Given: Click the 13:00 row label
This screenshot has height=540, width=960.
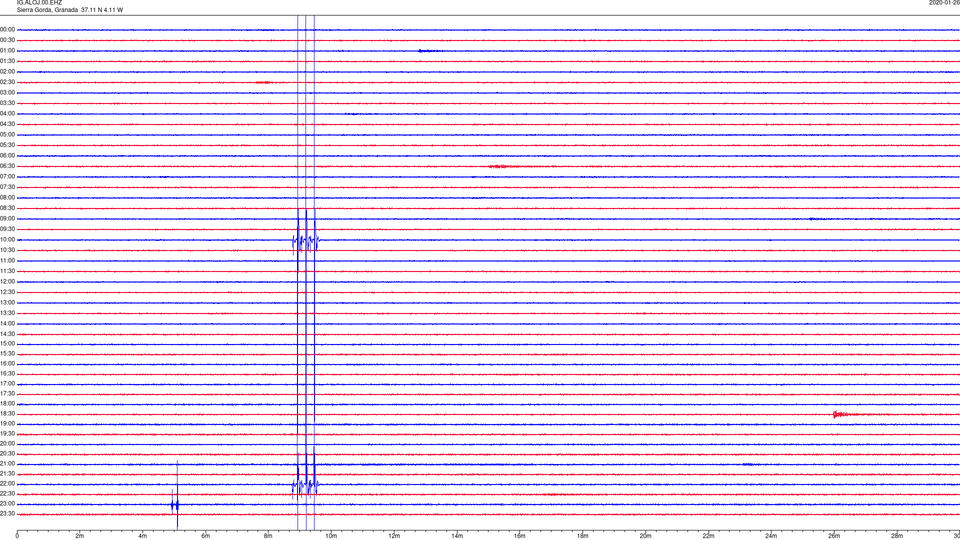Looking at the screenshot, I should point(7,302).
